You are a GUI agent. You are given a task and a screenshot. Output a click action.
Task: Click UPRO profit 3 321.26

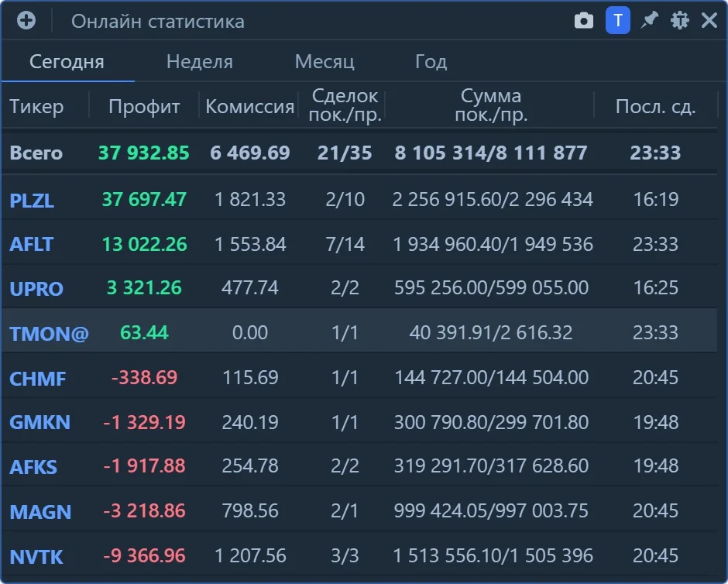[x=144, y=288]
